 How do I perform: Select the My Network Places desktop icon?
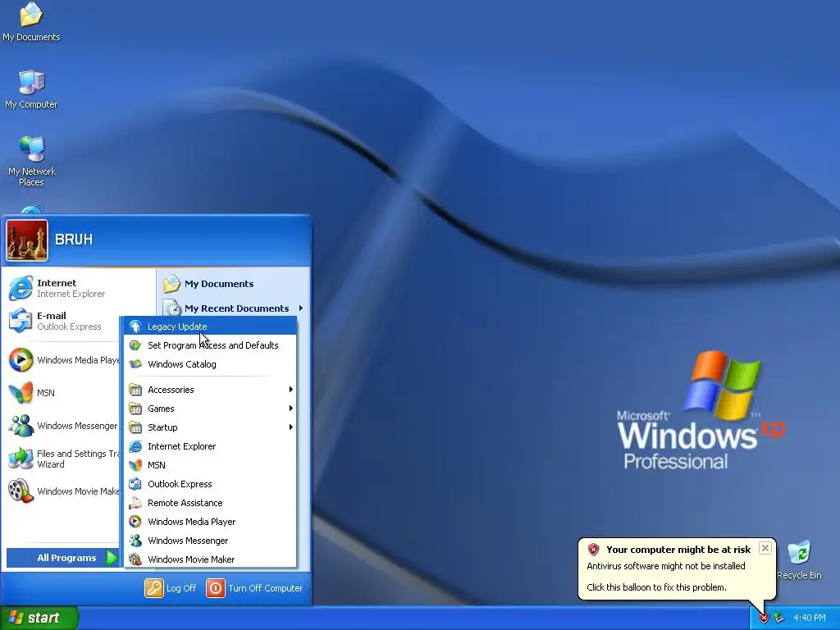(32, 162)
